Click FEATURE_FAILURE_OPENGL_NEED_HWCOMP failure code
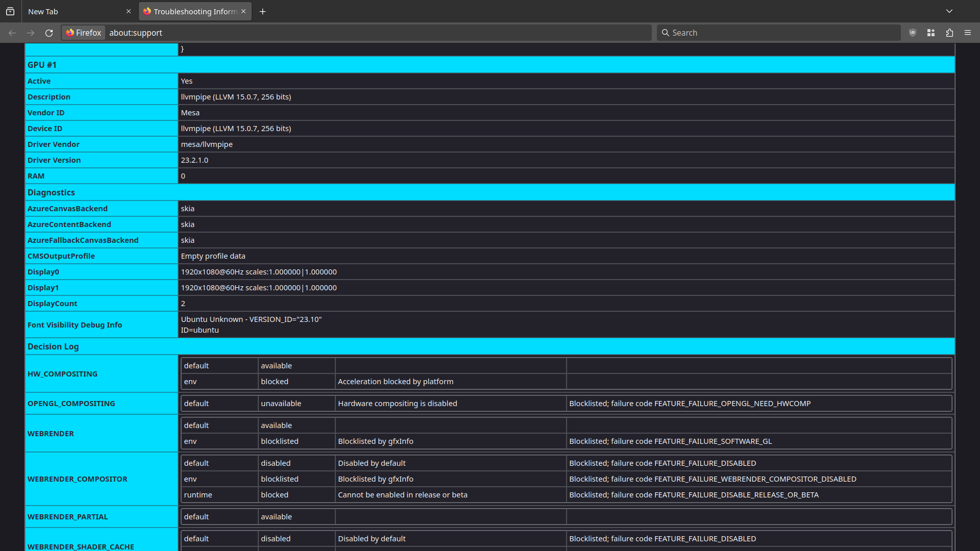 point(732,404)
